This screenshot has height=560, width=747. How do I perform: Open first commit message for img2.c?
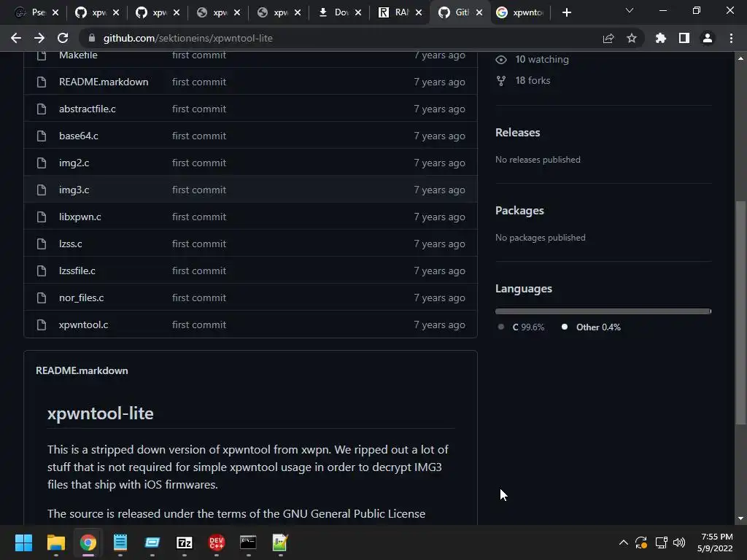[199, 163]
